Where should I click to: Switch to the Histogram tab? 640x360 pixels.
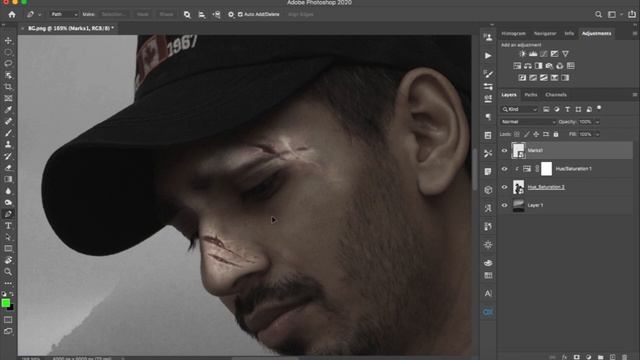tap(513, 33)
